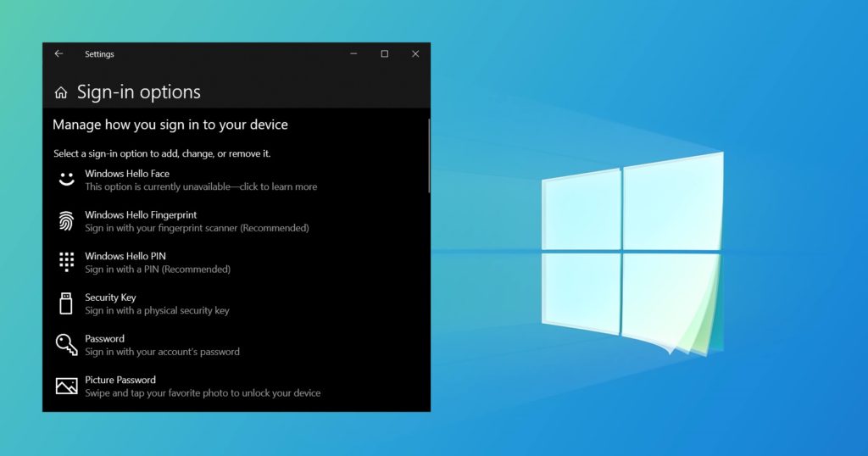Minimize the Settings window
The width and height of the screenshot is (868, 456).
click(353, 53)
